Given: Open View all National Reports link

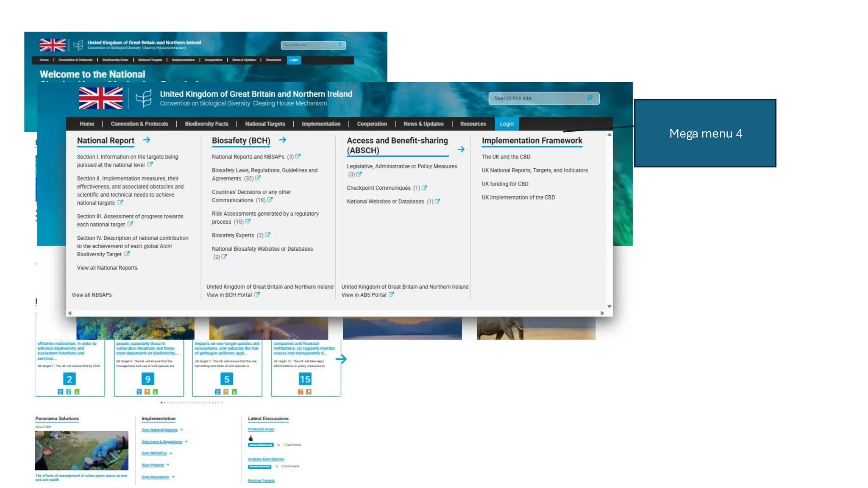Looking at the screenshot, I should [107, 268].
